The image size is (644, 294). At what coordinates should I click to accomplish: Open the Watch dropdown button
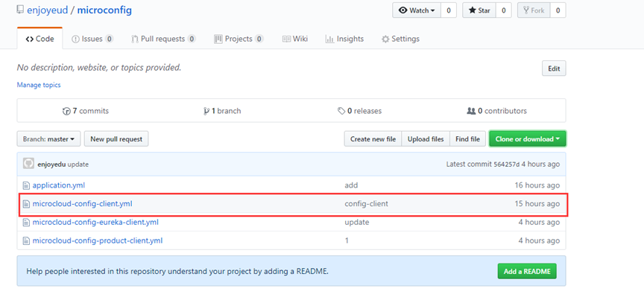click(417, 10)
